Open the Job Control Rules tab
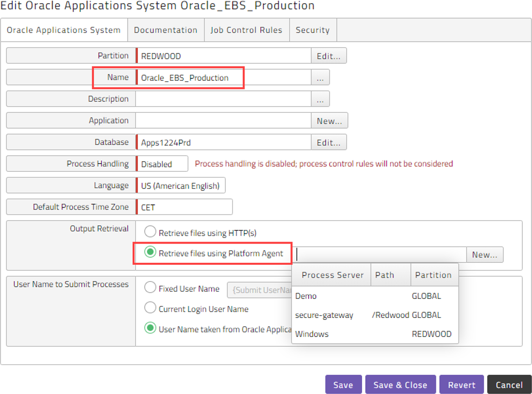The height and width of the screenshot is (394, 532). coord(247,30)
